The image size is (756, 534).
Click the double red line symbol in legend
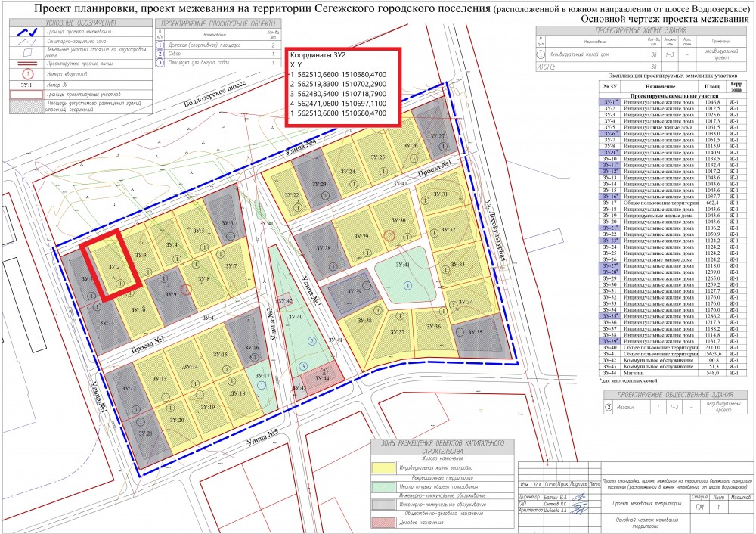click(x=26, y=64)
